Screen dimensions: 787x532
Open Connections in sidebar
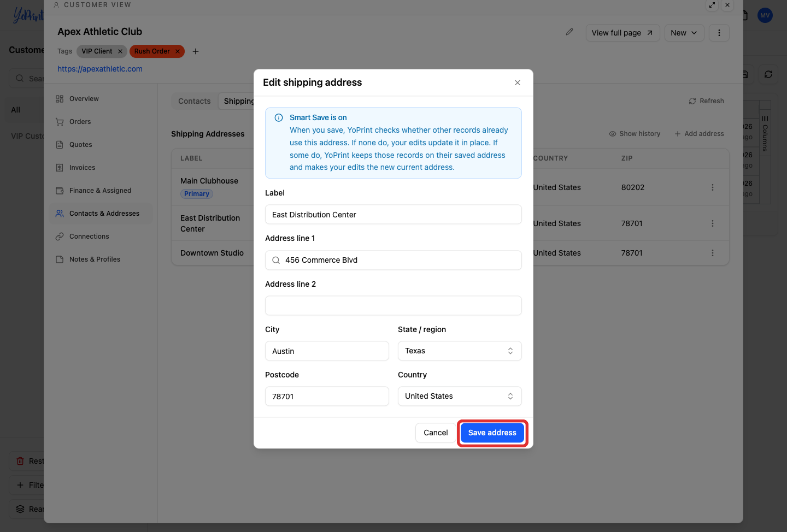(x=101, y=237)
